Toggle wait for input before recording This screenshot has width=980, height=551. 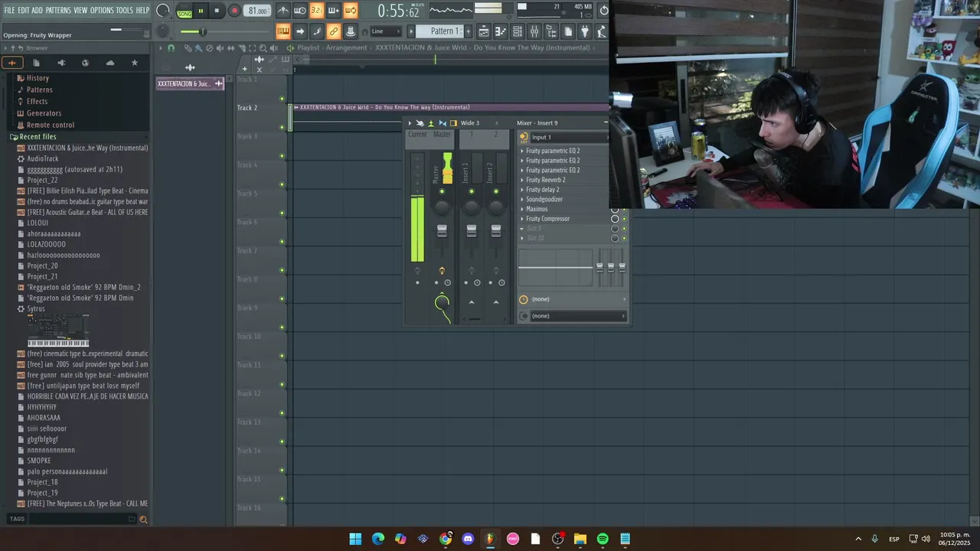(300, 11)
